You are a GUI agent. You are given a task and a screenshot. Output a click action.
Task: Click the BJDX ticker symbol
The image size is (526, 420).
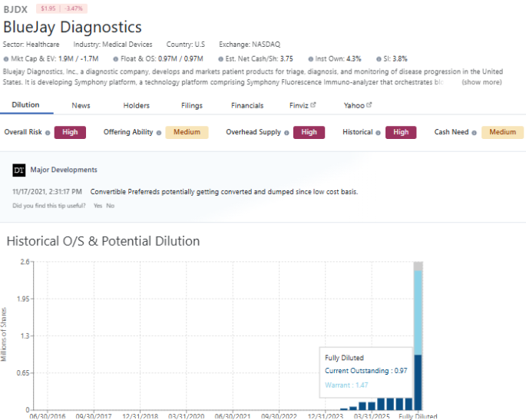pos(15,9)
